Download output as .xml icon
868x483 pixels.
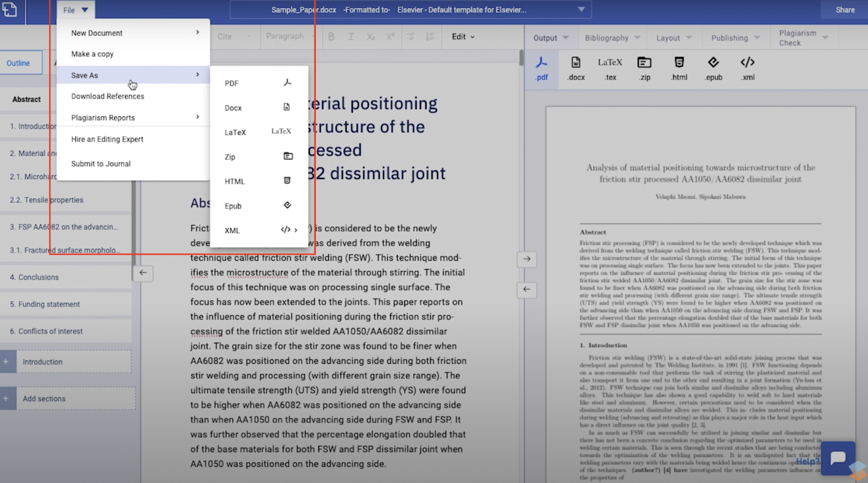pos(748,69)
